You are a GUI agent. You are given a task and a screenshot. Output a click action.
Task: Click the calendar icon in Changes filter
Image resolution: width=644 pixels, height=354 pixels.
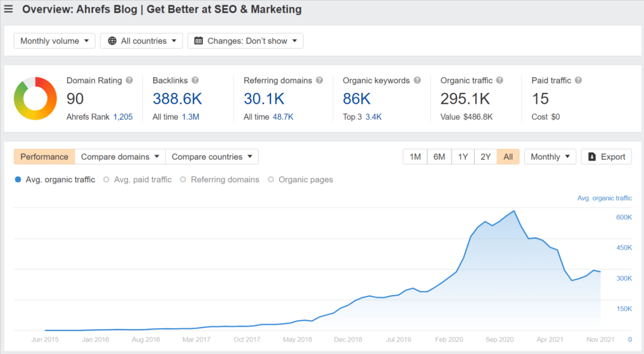(x=198, y=41)
